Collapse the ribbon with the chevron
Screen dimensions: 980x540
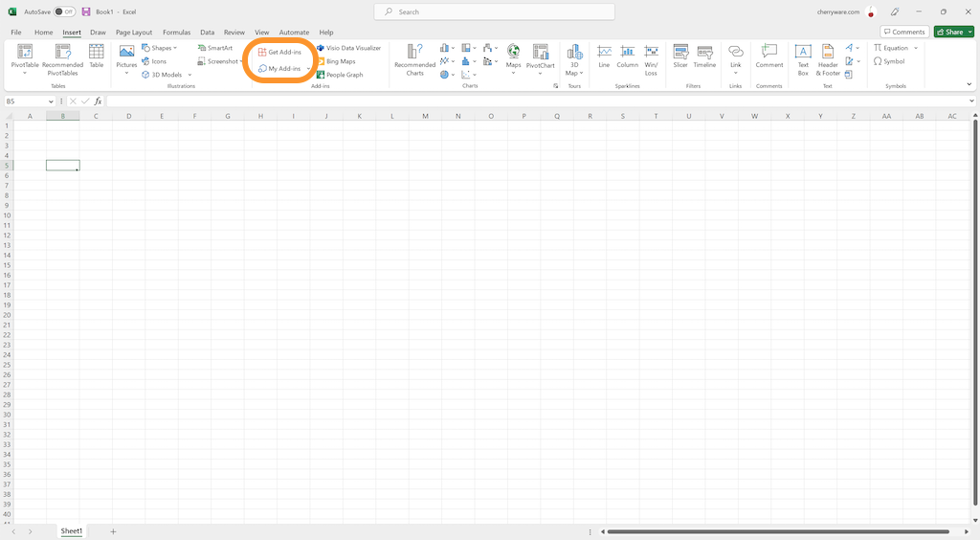click(x=970, y=84)
